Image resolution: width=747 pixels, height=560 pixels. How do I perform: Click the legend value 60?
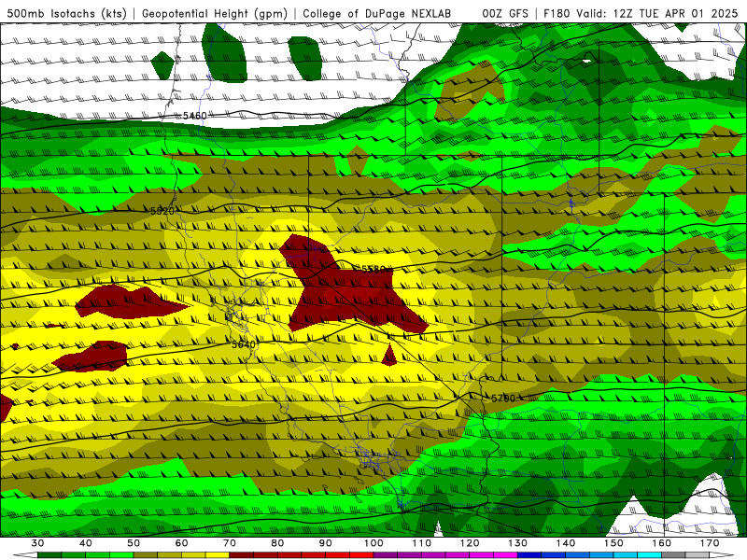click(181, 543)
